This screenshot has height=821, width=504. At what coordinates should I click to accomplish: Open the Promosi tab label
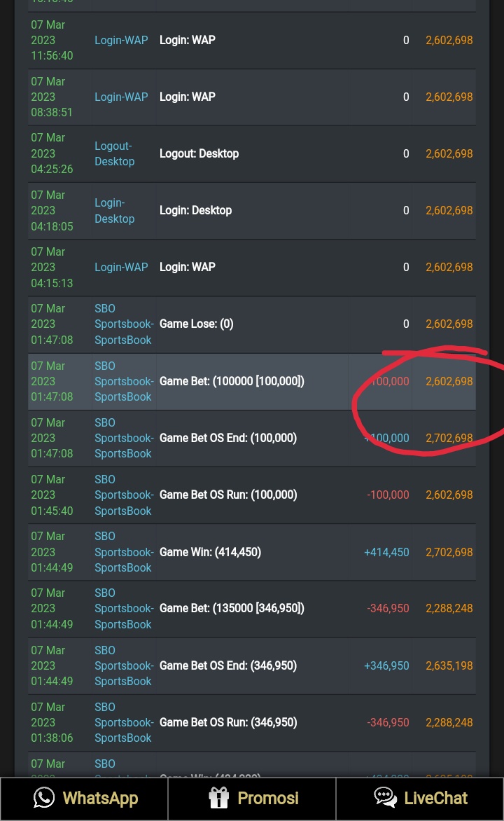(x=268, y=799)
